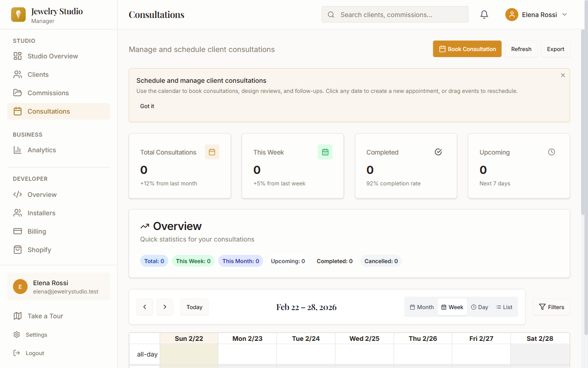The height and width of the screenshot is (368, 588).
Task: Select the Clients sidebar icon
Action: (x=17, y=74)
